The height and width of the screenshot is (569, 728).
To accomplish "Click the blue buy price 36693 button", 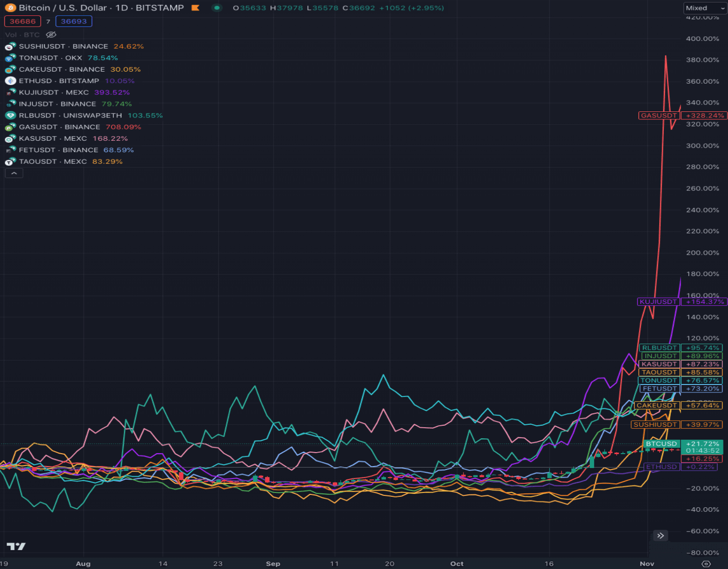I will pos(74,21).
